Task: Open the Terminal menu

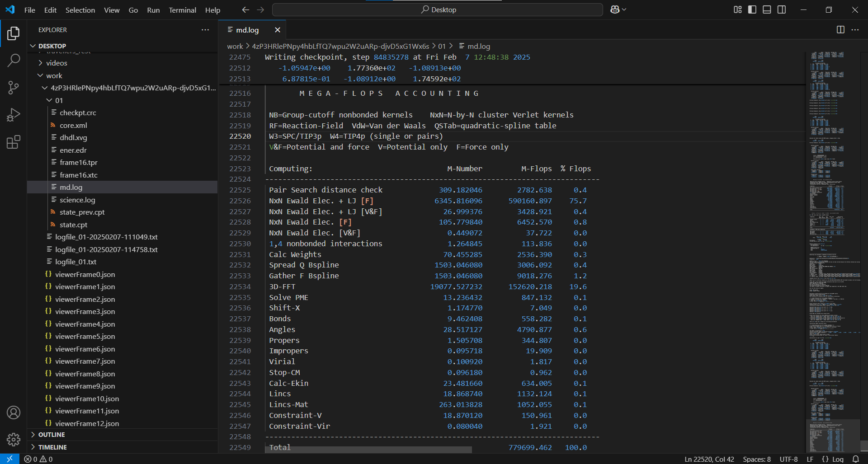Action: click(x=182, y=10)
